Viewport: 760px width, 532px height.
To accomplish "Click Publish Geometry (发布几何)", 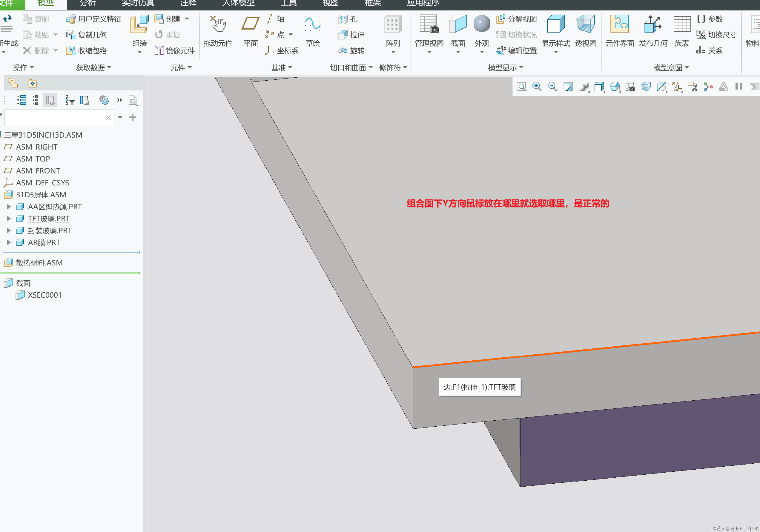I will pyautogui.click(x=653, y=31).
